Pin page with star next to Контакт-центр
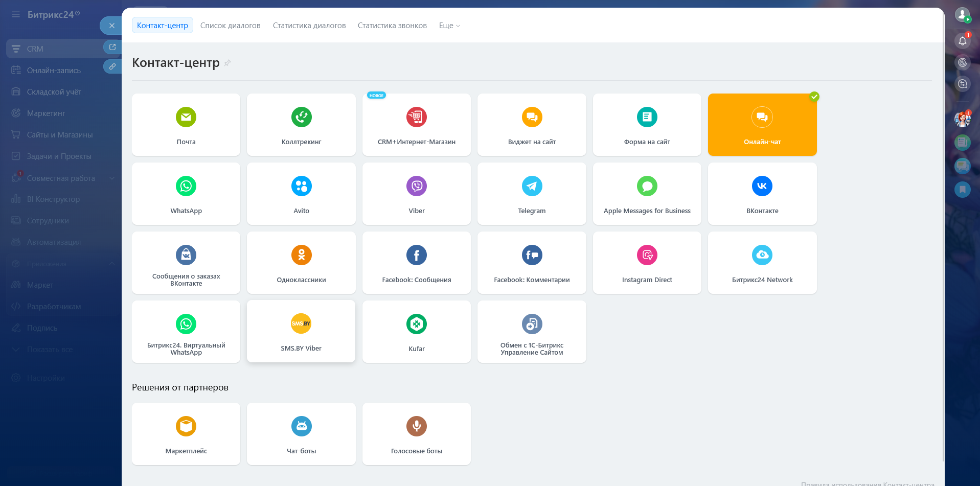This screenshot has height=486, width=980. pyautogui.click(x=227, y=63)
